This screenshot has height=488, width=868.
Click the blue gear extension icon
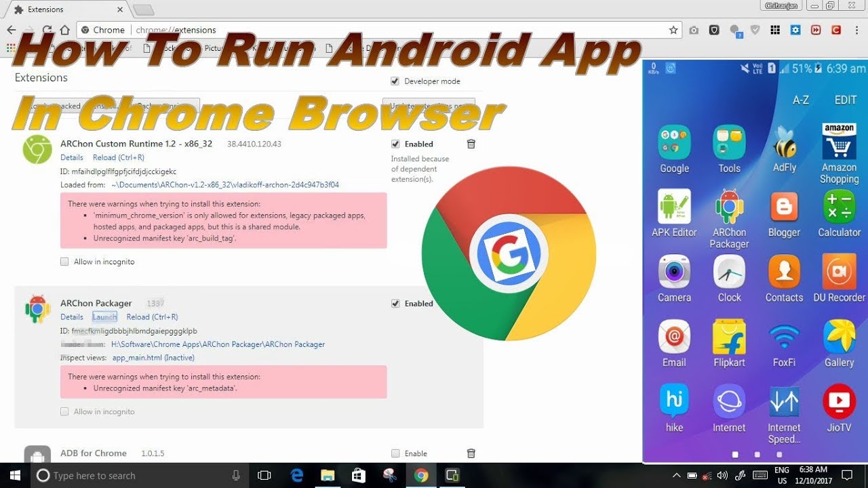point(795,30)
